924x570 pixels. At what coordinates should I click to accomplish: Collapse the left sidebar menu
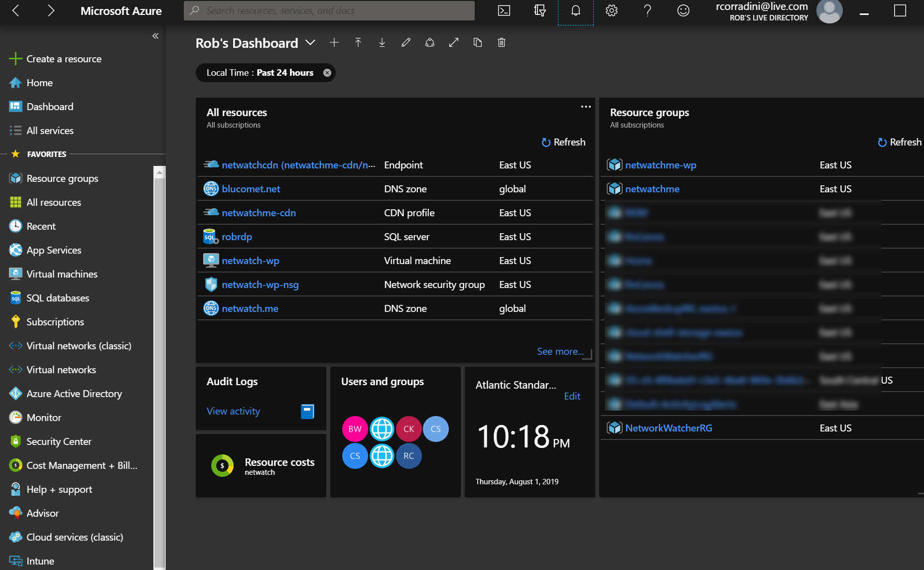[155, 36]
